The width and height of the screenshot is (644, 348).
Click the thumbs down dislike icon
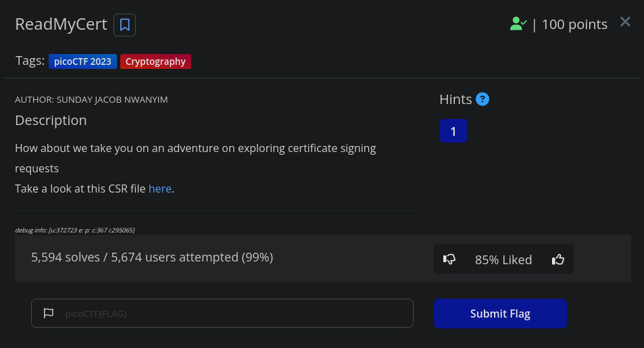pos(449,259)
